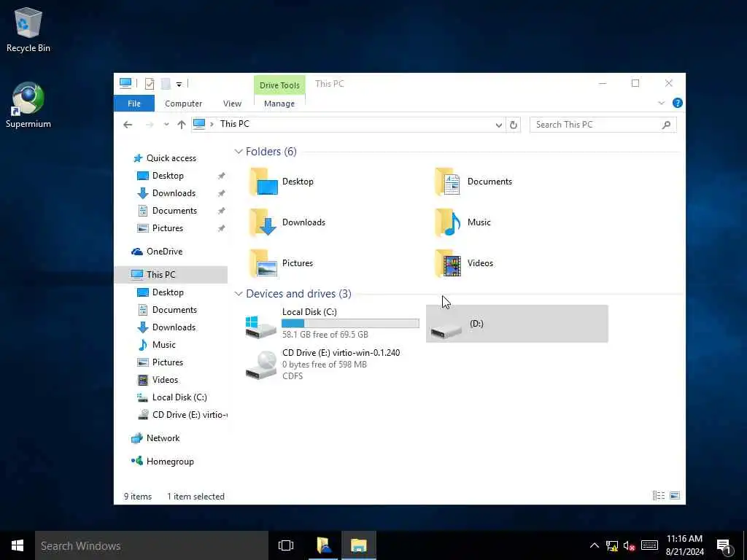Open the recent locations dropdown arrow
Screen dimensions: 747x560
(166, 125)
